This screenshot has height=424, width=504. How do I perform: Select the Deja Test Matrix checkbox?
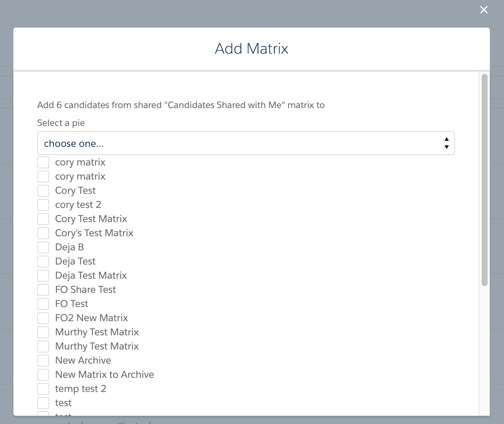click(x=43, y=276)
